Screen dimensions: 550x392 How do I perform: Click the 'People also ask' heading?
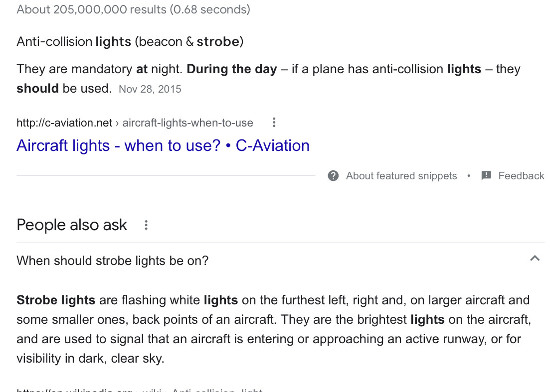tap(72, 225)
